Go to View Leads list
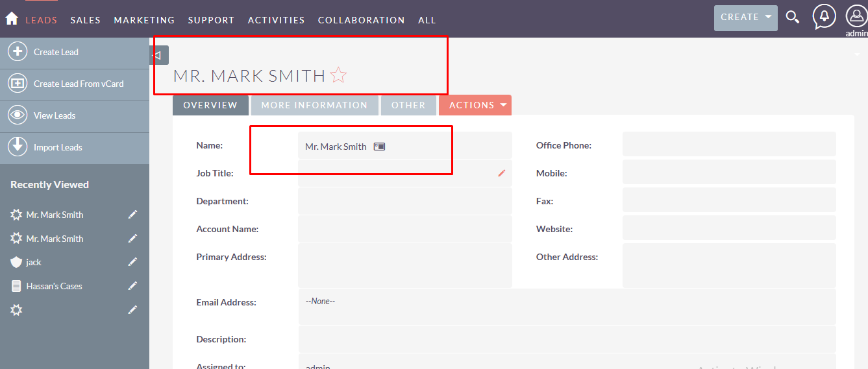This screenshot has width=868, height=369. coord(55,115)
